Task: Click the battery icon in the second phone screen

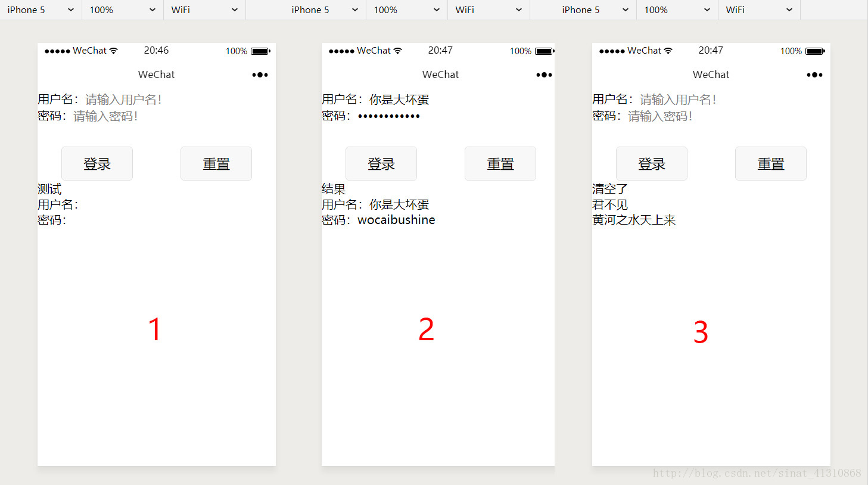Action: coord(545,51)
